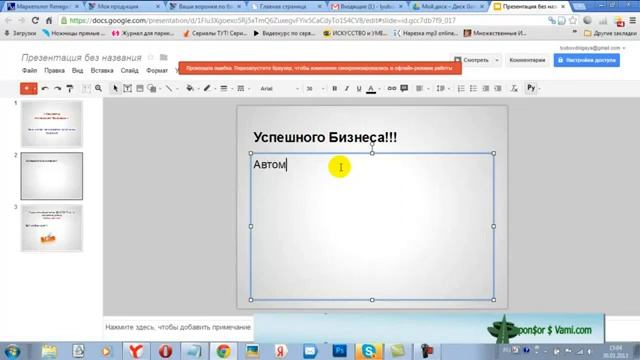The height and width of the screenshot is (360, 640).
Task: Click the Chrome home button
Action: 49,20
